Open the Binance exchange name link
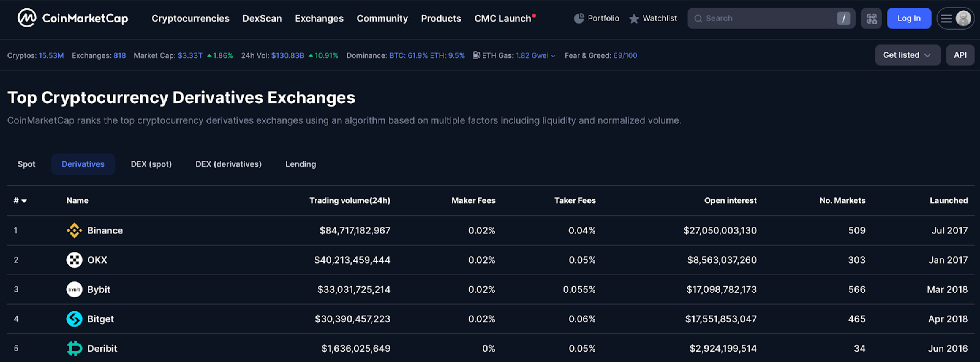This screenshot has width=980, height=362. tap(105, 230)
